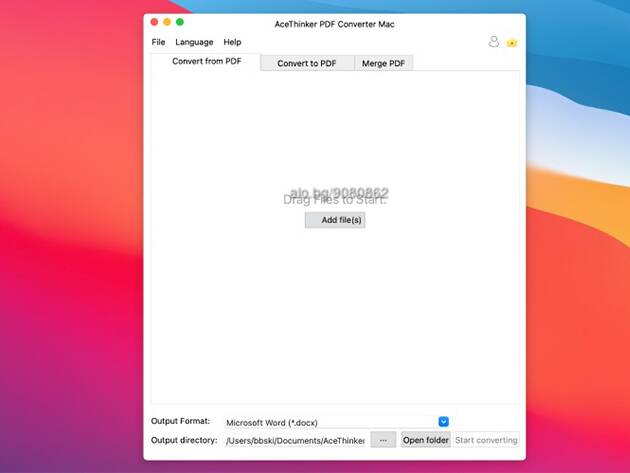This screenshot has width=630, height=473.
Task: Click the Start converting button
Action: pyautogui.click(x=486, y=440)
